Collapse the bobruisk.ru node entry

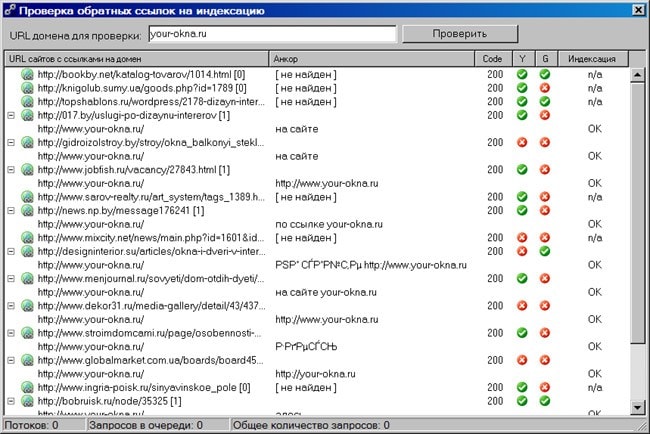(x=11, y=401)
